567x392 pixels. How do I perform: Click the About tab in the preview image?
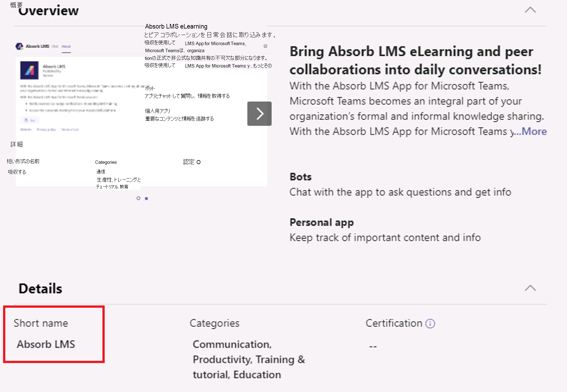tap(66, 47)
